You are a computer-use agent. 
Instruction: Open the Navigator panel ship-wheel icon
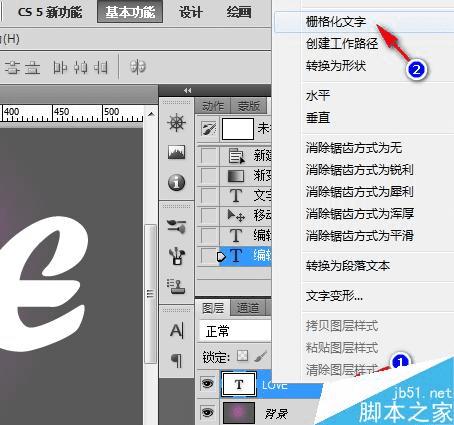(x=176, y=123)
